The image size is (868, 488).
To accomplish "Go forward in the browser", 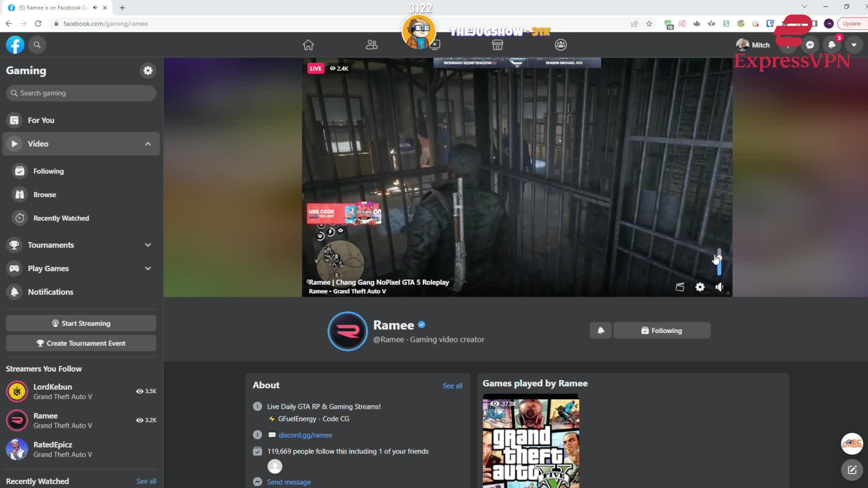I will pos(23,23).
